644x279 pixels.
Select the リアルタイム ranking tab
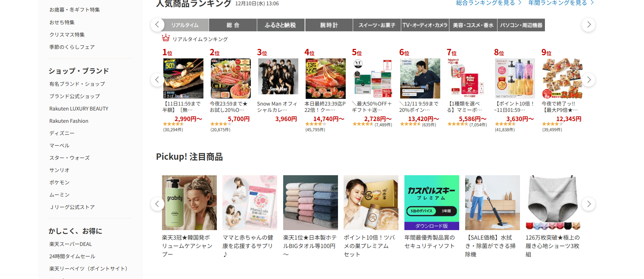point(185,25)
